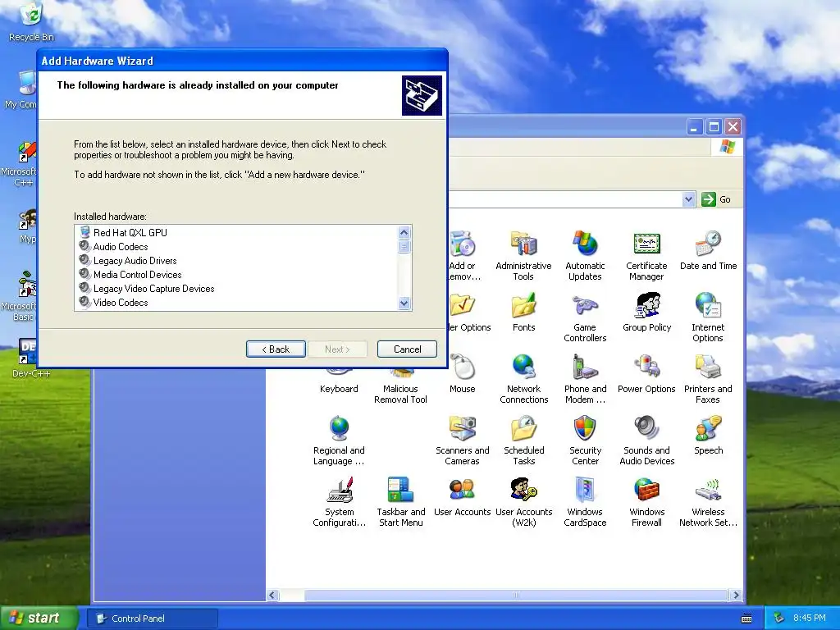
Task: Open Security Center applet
Action: click(585, 441)
